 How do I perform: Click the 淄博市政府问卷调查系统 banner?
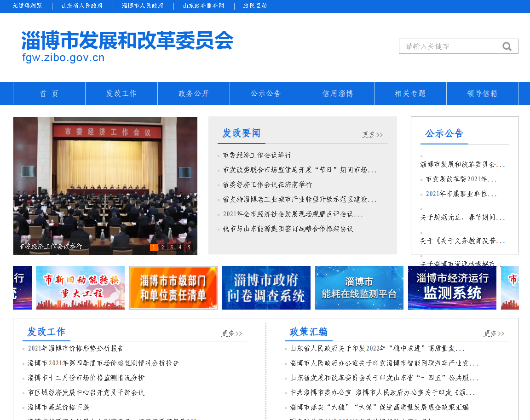point(266,288)
